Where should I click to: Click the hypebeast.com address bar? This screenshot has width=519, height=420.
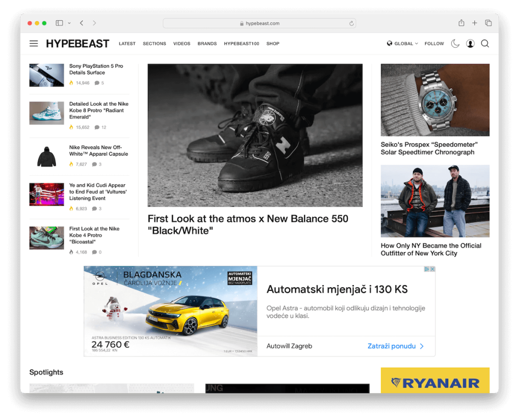tap(259, 23)
